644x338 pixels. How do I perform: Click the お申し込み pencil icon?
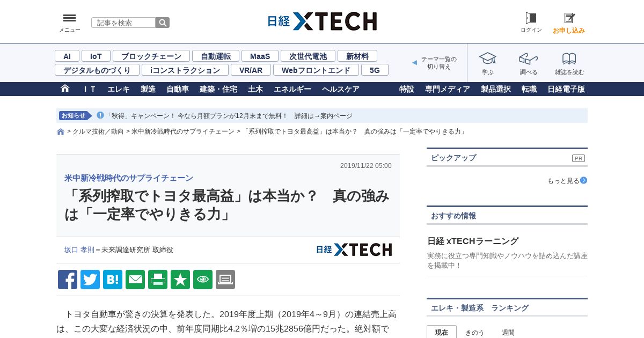[569, 18]
